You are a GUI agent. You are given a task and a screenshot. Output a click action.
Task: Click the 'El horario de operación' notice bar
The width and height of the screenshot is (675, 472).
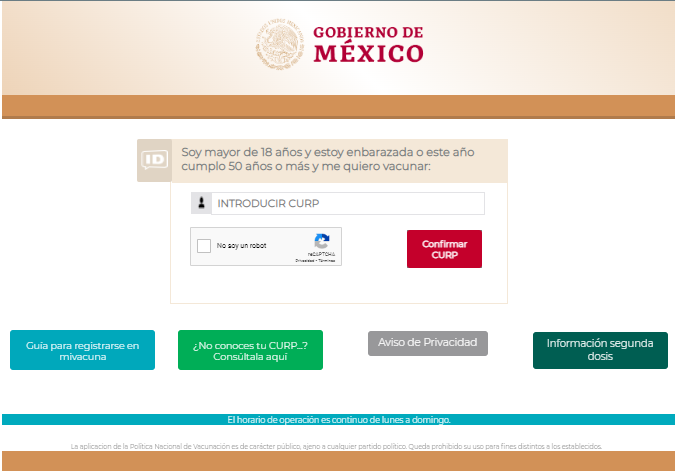click(x=338, y=419)
